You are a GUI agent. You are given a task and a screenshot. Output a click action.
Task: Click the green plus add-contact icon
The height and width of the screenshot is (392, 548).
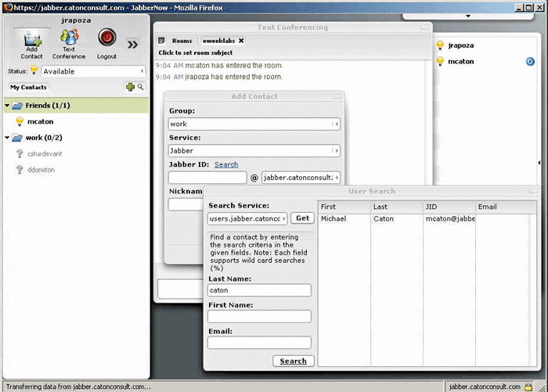tap(131, 87)
